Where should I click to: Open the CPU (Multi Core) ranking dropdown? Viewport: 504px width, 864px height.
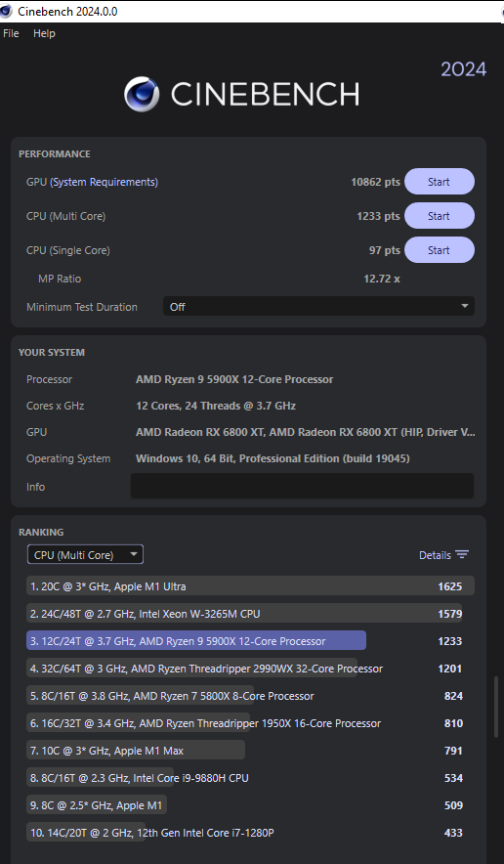click(85, 555)
